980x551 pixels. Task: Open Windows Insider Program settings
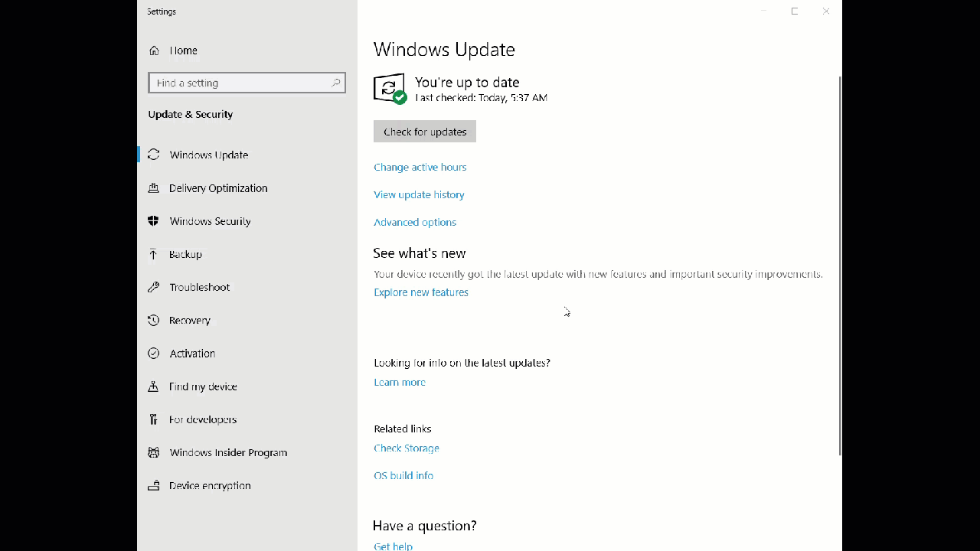(247, 452)
